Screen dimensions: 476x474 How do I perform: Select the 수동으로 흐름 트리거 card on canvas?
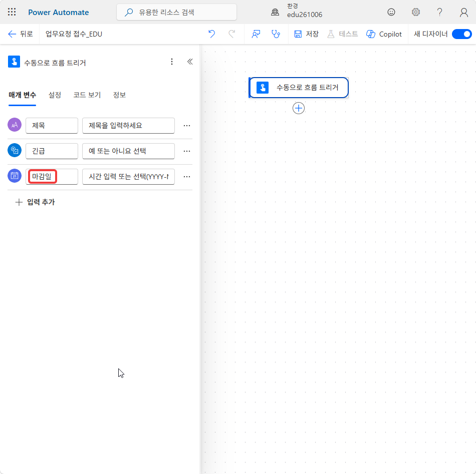pos(299,87)
